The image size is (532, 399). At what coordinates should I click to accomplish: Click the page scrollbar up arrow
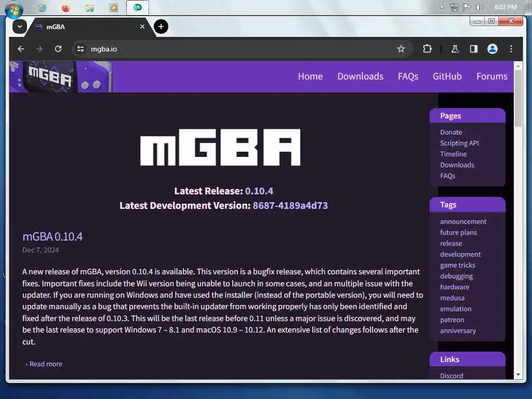tap(518, 65)
